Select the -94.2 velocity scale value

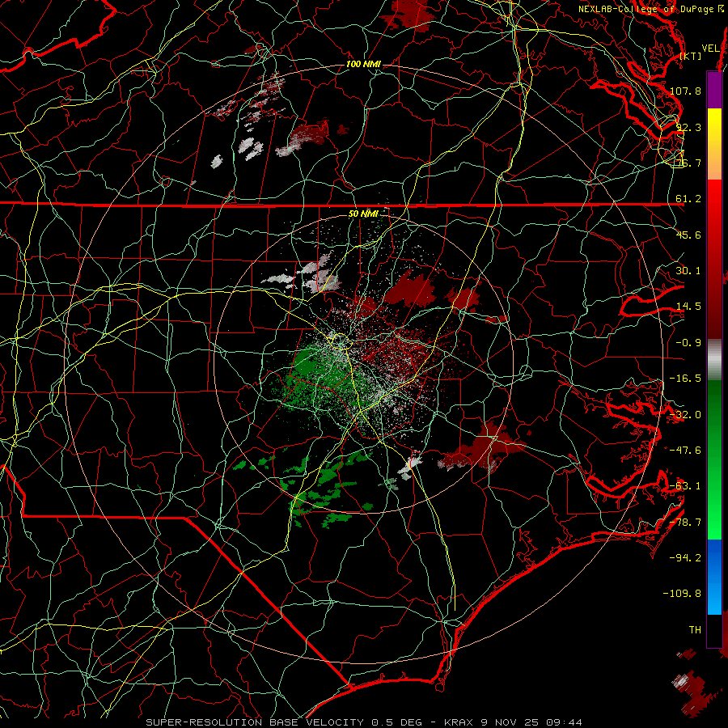click(x=685, y=558)
